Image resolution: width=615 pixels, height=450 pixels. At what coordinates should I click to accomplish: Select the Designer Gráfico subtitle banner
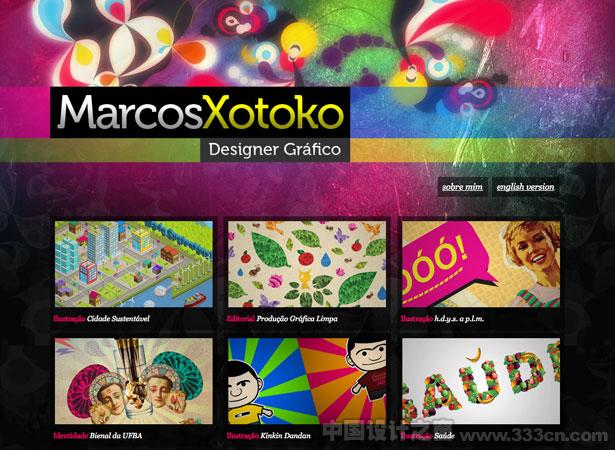(x=275, y=150)
